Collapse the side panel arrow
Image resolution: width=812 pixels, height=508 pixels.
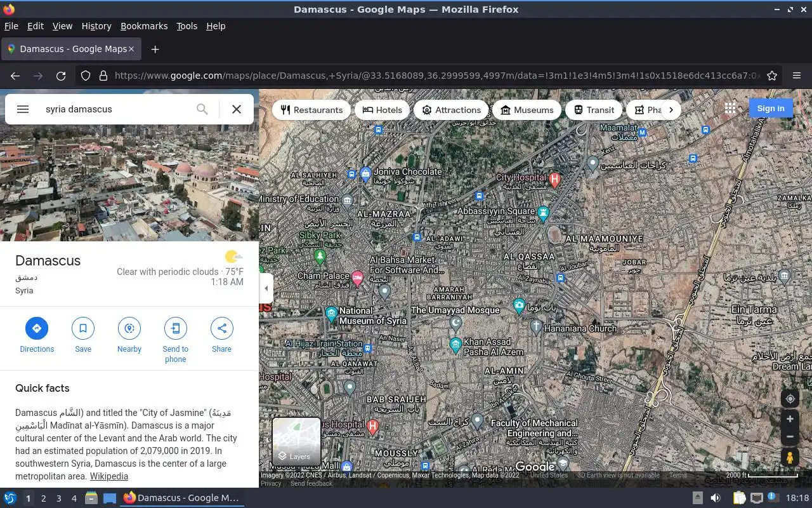(x=266, y=288)
